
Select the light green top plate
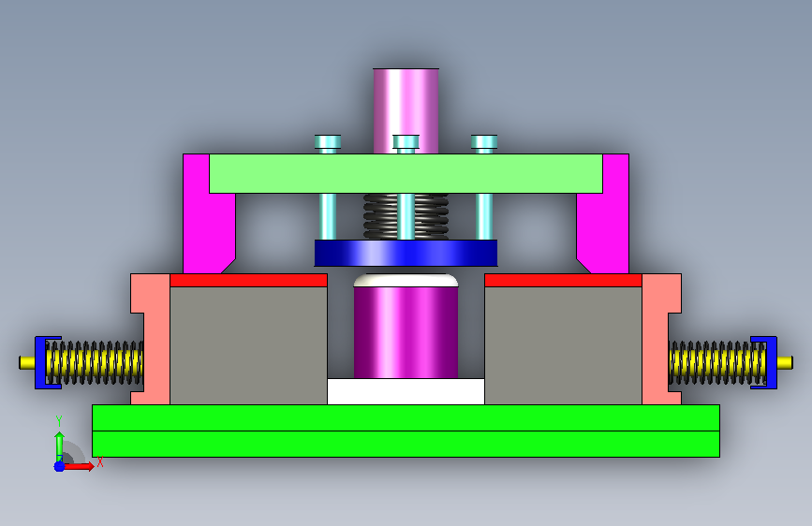pyautogui.click(x=406, y=173)
